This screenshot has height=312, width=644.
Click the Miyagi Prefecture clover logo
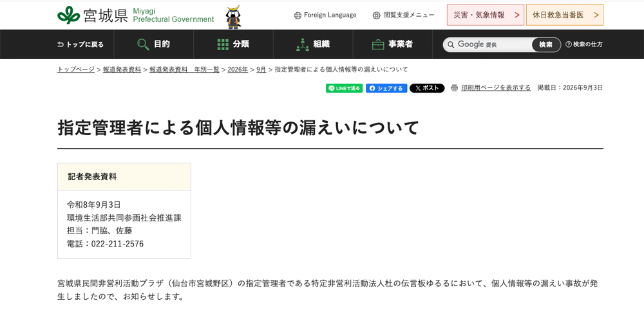(69, 15)
